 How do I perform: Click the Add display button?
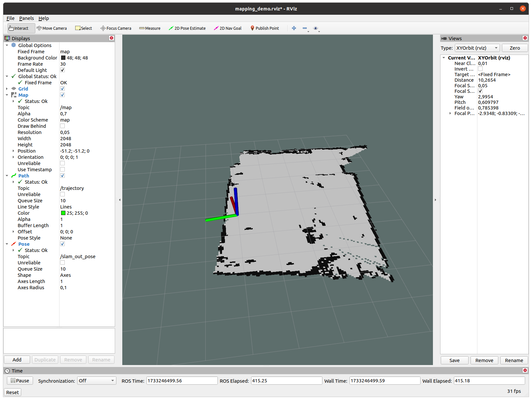(17, 360)
